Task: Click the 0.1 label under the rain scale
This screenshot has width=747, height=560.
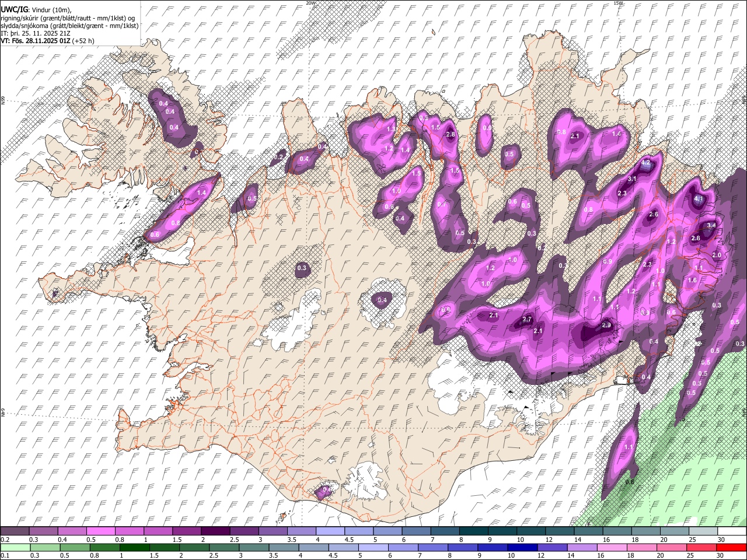Action: 5,556
